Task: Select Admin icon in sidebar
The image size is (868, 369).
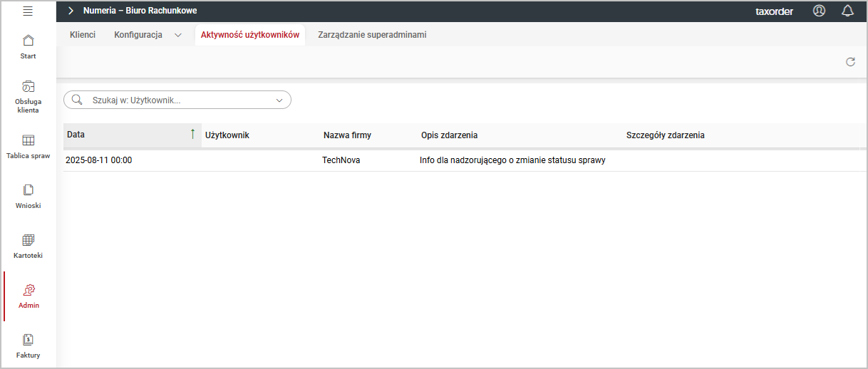Action: pos(29,290)
